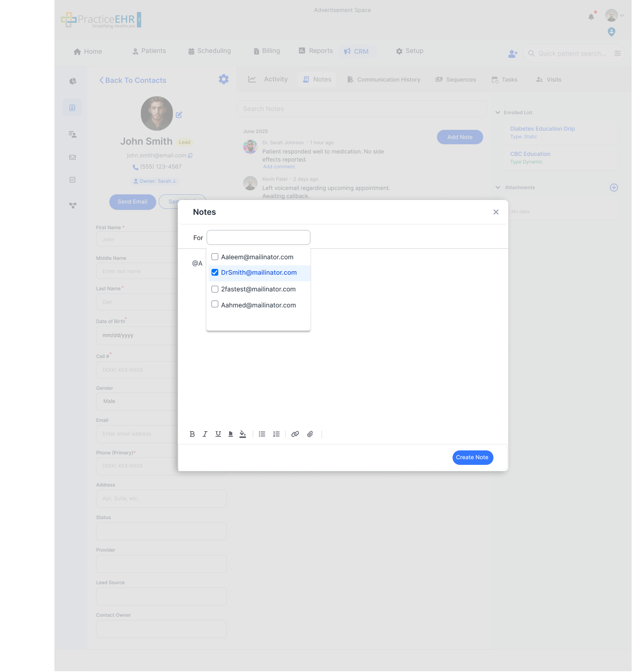632x672 pixels.
Task: Open the Patients menu
Action: 149,51
